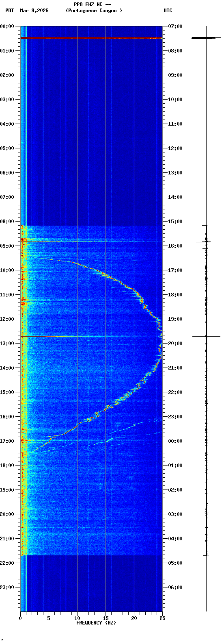Click the UTC time label '00:00' on right axis

[175, 441]
